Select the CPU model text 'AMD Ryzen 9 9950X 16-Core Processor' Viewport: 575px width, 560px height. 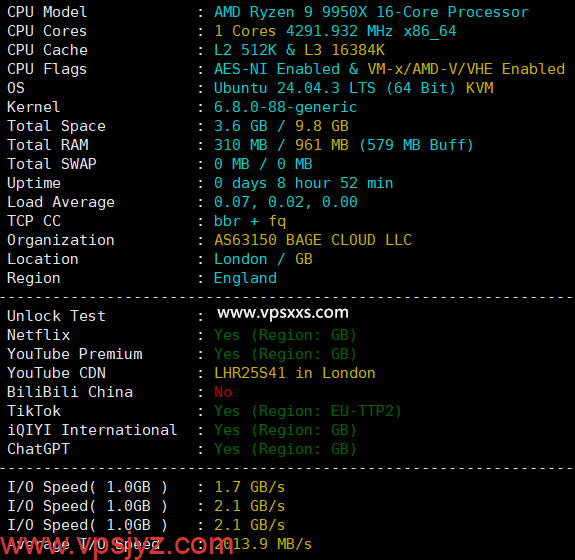click(371, 12)
